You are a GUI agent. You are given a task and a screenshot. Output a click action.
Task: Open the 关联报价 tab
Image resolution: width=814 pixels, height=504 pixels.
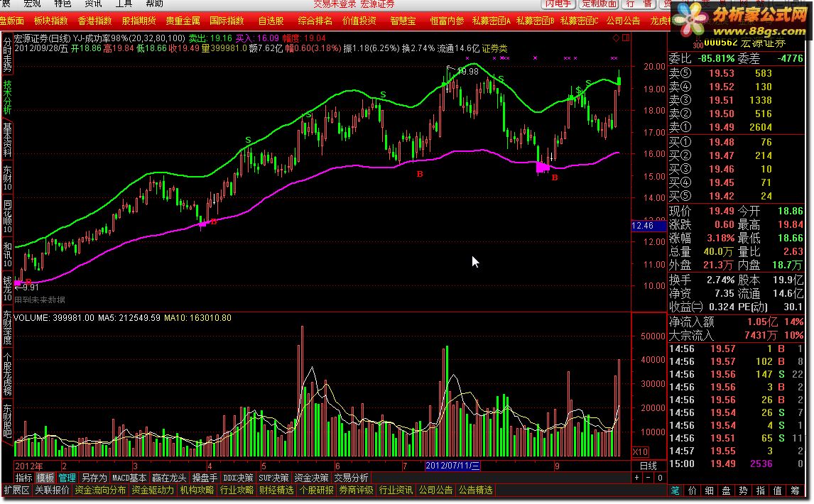52,490
